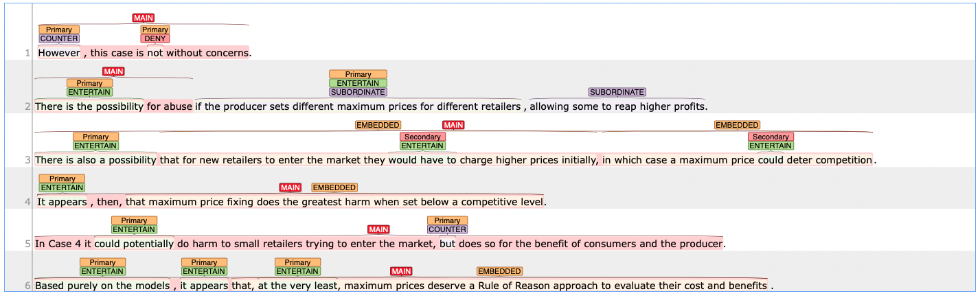This screenshot has height=298, width=980.
Task: Click the left EMBEDDED label on sentence 3
Action: click(x=378, y=125)
